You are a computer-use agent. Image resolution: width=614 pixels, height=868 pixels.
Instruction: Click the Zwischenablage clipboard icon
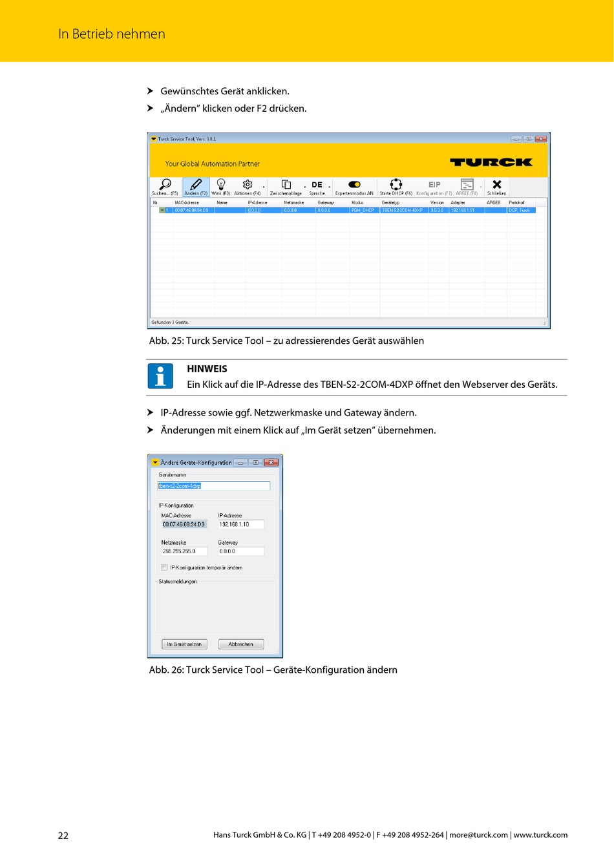286,185
